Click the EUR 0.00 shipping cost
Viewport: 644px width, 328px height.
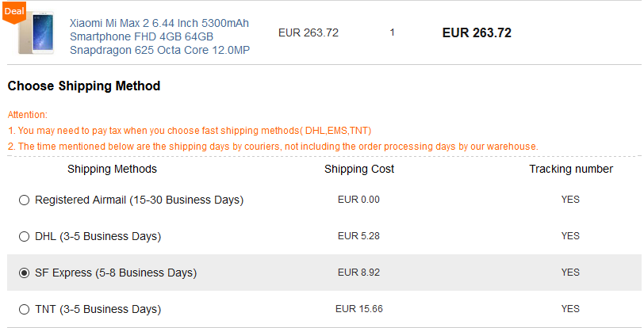click(358, 200)
